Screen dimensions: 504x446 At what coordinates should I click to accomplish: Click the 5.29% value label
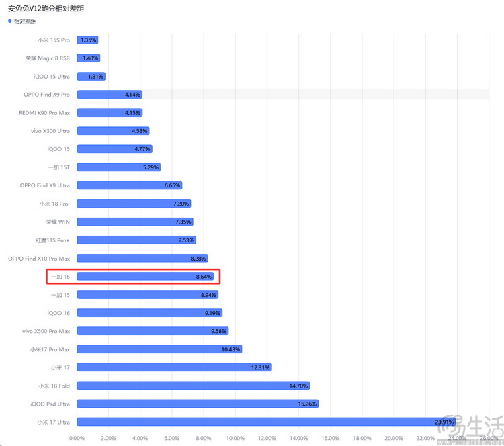pos(151,167)
